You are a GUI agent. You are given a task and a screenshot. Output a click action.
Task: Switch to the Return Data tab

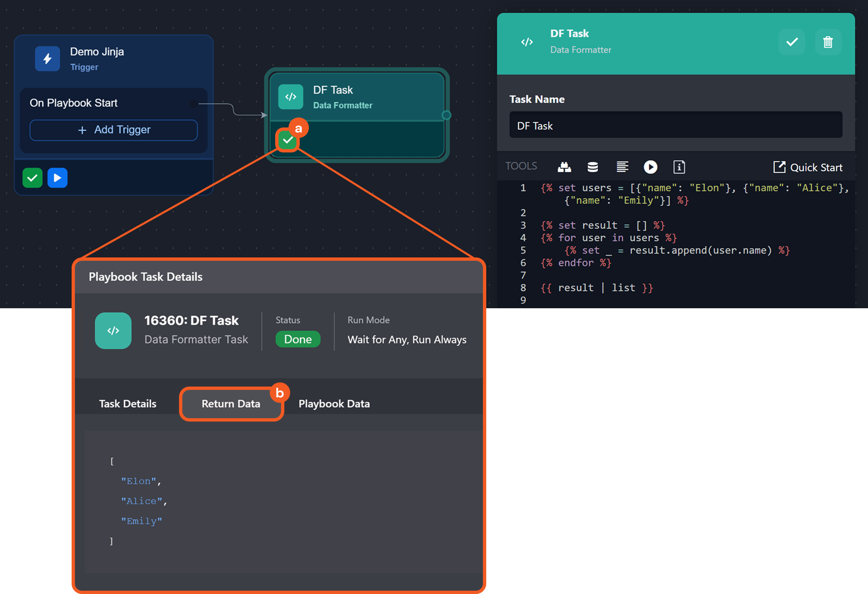231,404
